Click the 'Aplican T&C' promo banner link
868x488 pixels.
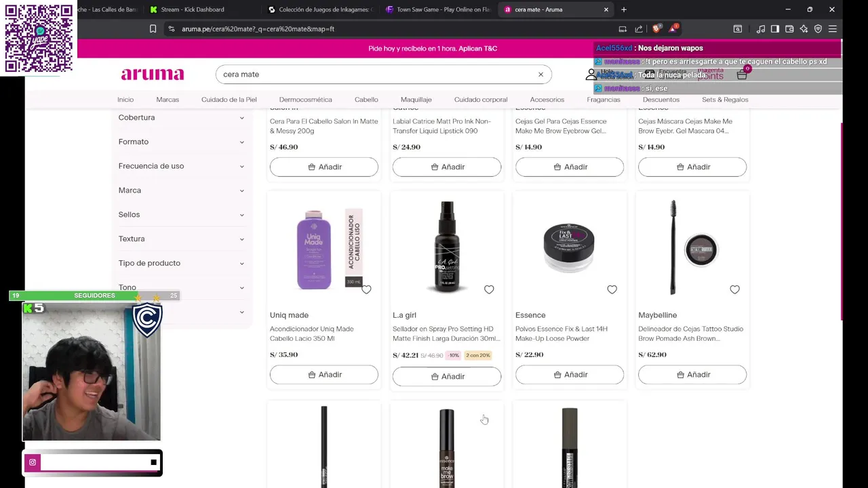pyautogui.click(x=477, y=49)
